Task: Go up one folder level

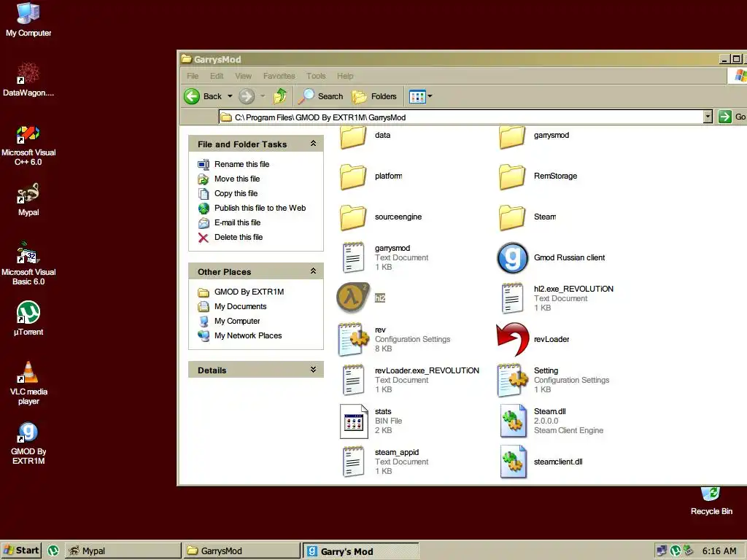Action: 280,96
